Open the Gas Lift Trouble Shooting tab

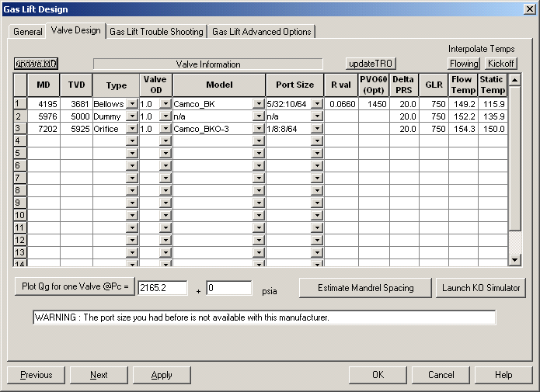(156, 32)
